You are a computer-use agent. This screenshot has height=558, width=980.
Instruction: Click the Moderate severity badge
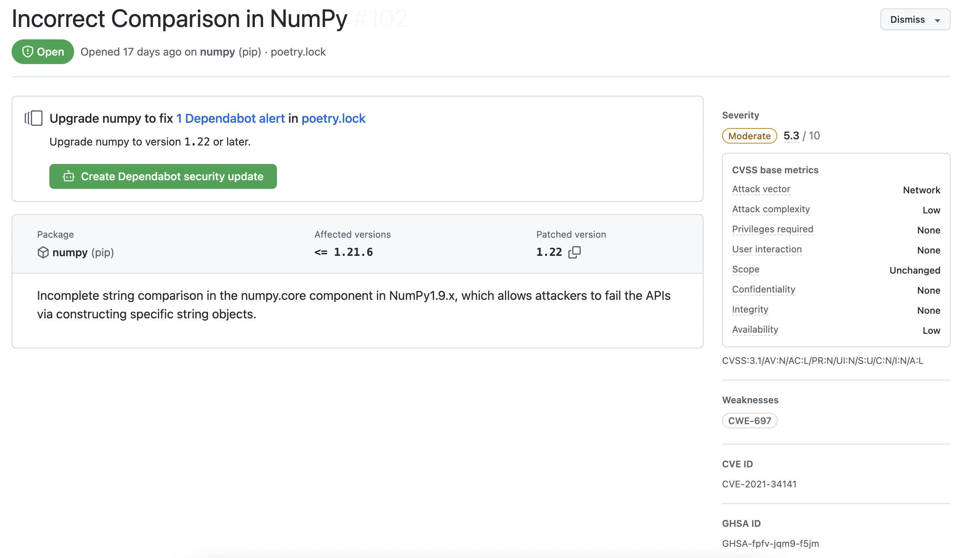[x=749, y=136]
